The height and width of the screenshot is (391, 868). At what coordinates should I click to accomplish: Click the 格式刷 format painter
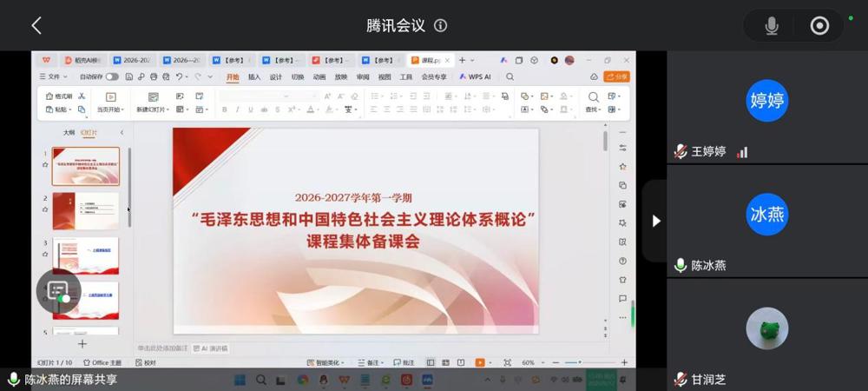[59, 96]
